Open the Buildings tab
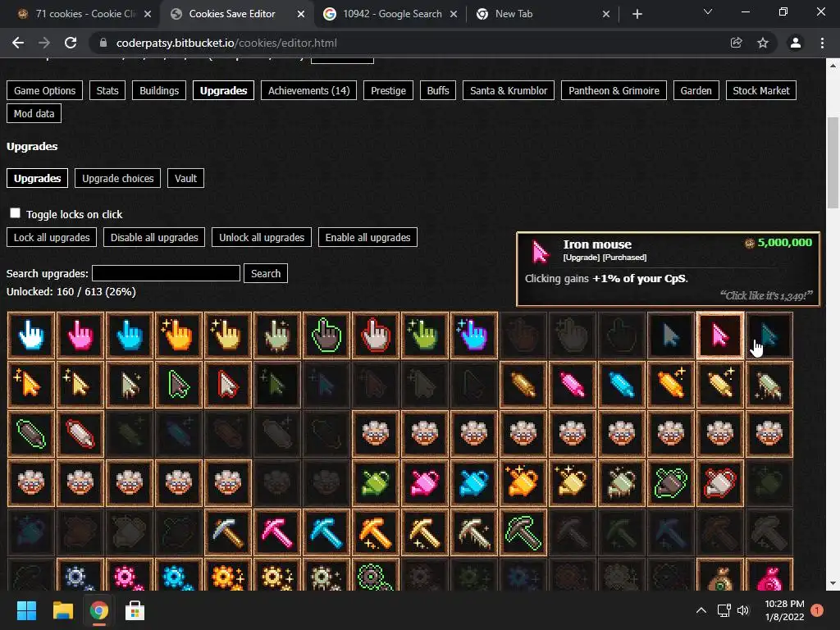 [159, 90]
